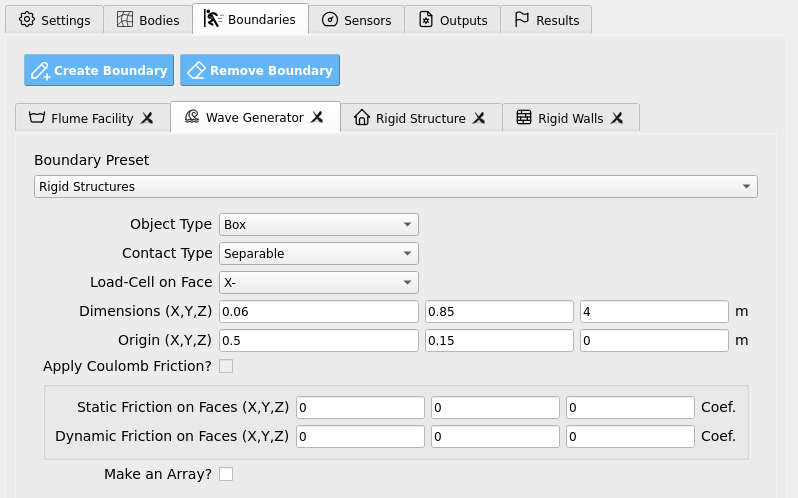The image size is (798, 498).
Task: Switch to the Outputs tab
Action: click(452, 20)
